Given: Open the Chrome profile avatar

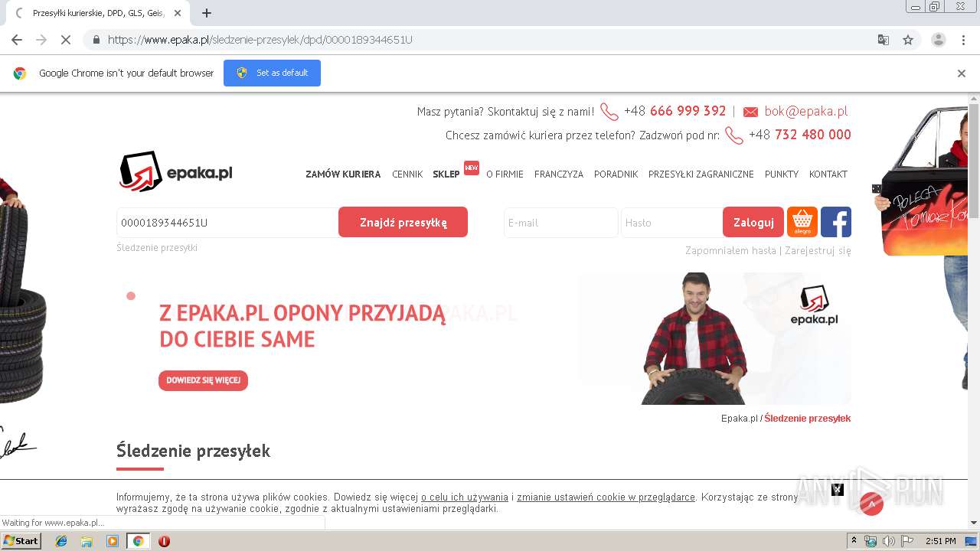Looking at the screenshot, I should [938, 40].
